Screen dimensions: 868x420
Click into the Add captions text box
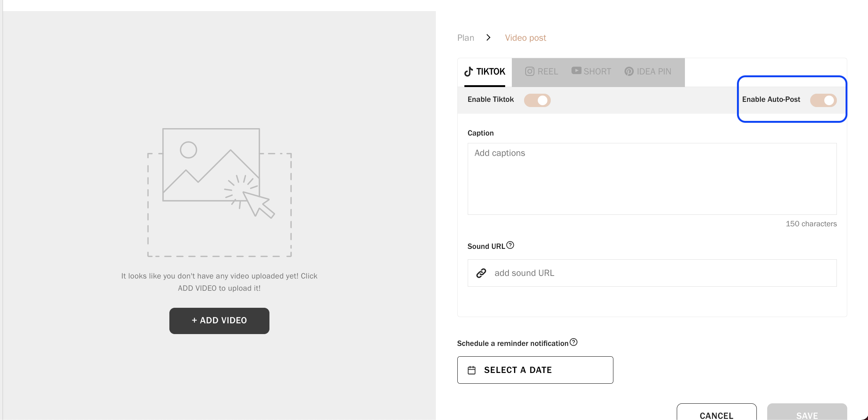(x=652, y=179)
